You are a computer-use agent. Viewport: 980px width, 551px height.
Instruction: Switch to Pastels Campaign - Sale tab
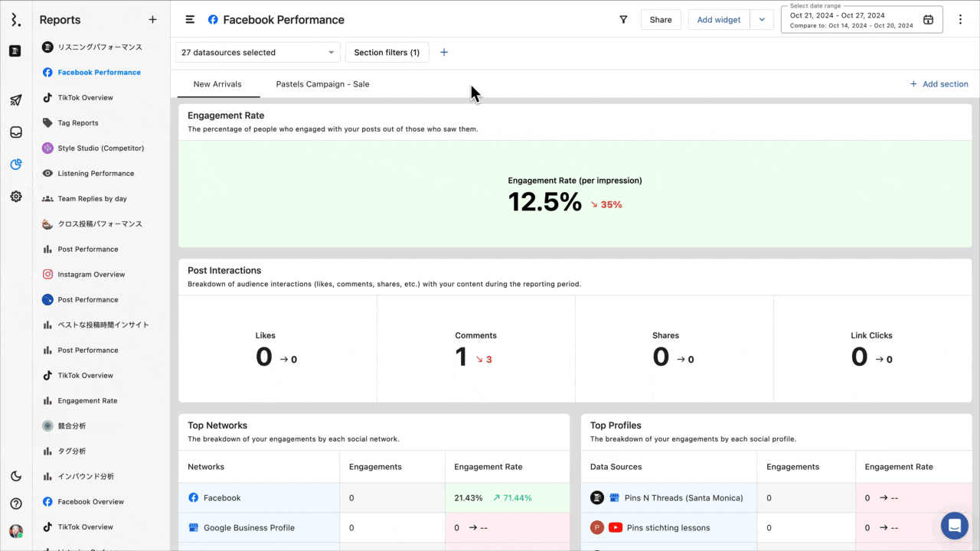(322, 84)
